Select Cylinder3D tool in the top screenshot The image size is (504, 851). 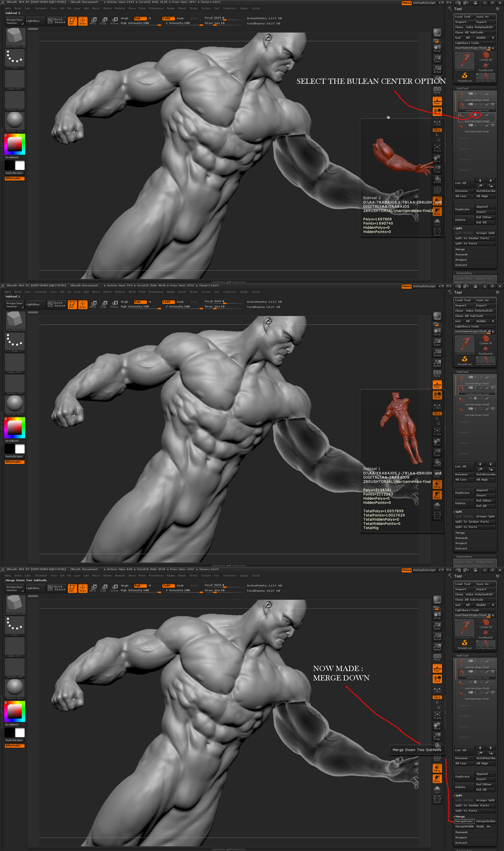pyautogui.click(x=486, y=56)
